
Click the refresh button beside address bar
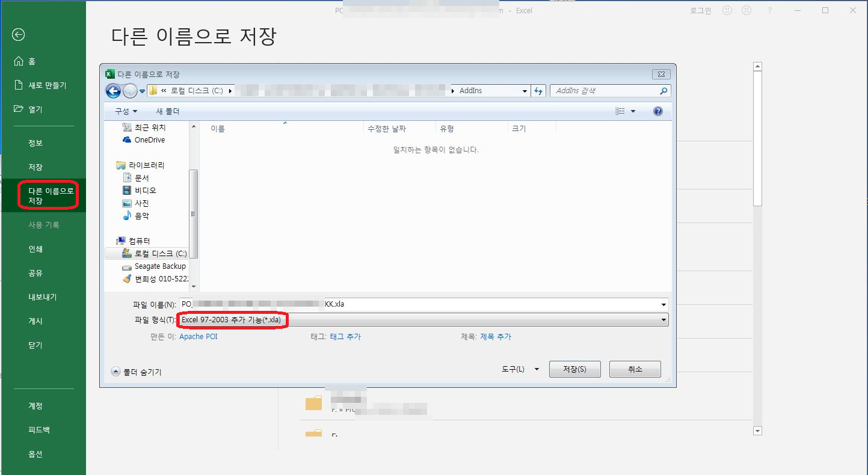pyautogui.click(x=539, y=91)
